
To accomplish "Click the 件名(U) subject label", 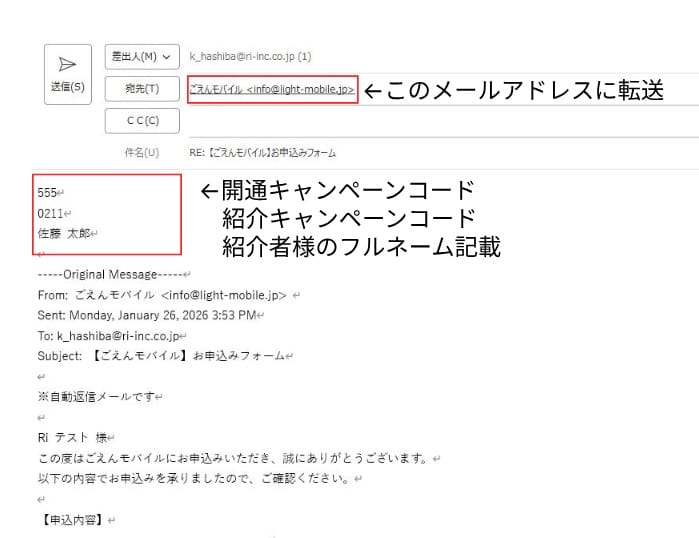I will [x=141, y=153].
